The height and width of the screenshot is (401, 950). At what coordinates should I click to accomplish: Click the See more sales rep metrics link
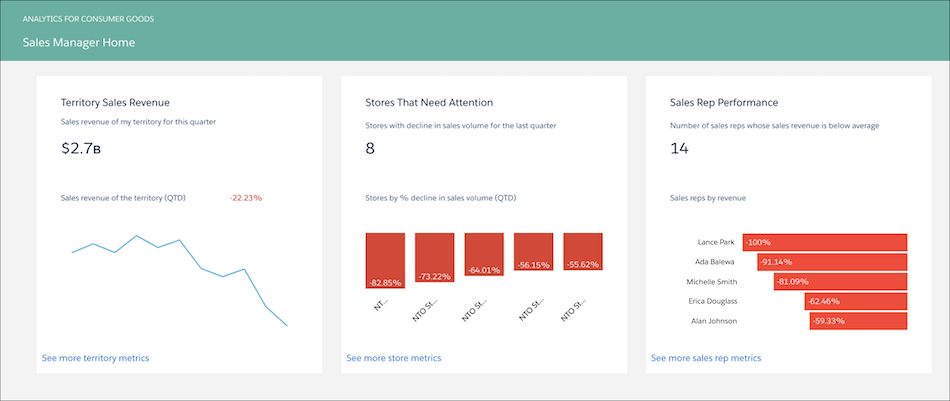[705, 357]
